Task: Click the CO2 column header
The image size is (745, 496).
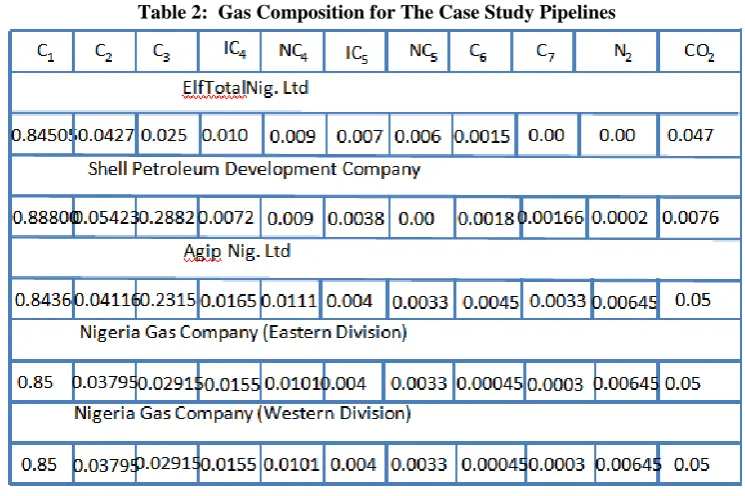Action: click(699, 51)
